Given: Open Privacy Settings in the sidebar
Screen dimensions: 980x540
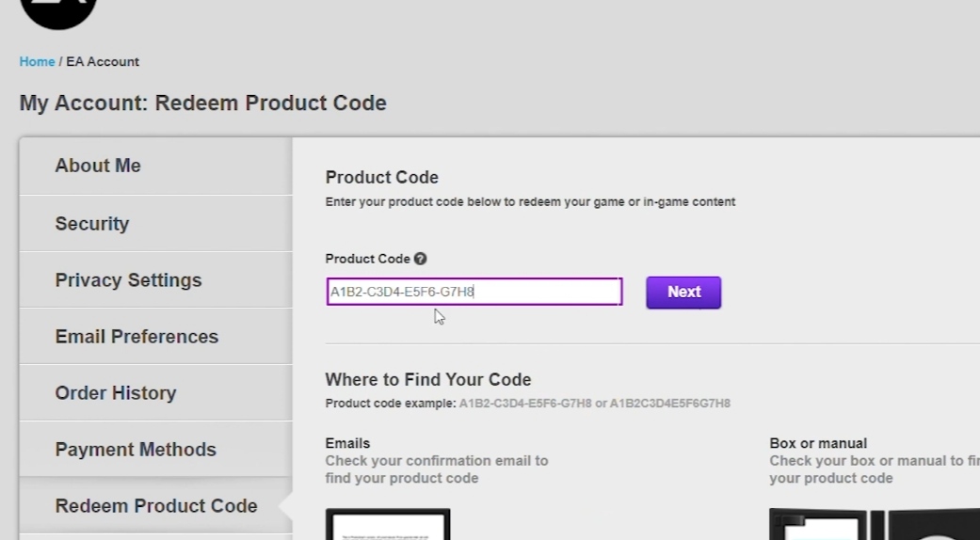Looking at the screenshot, I should 128,280.
